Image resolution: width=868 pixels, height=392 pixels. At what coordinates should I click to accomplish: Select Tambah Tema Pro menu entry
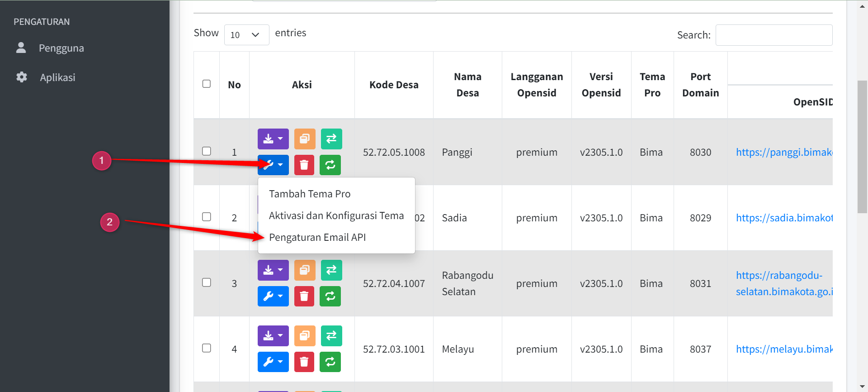(336, 194)
